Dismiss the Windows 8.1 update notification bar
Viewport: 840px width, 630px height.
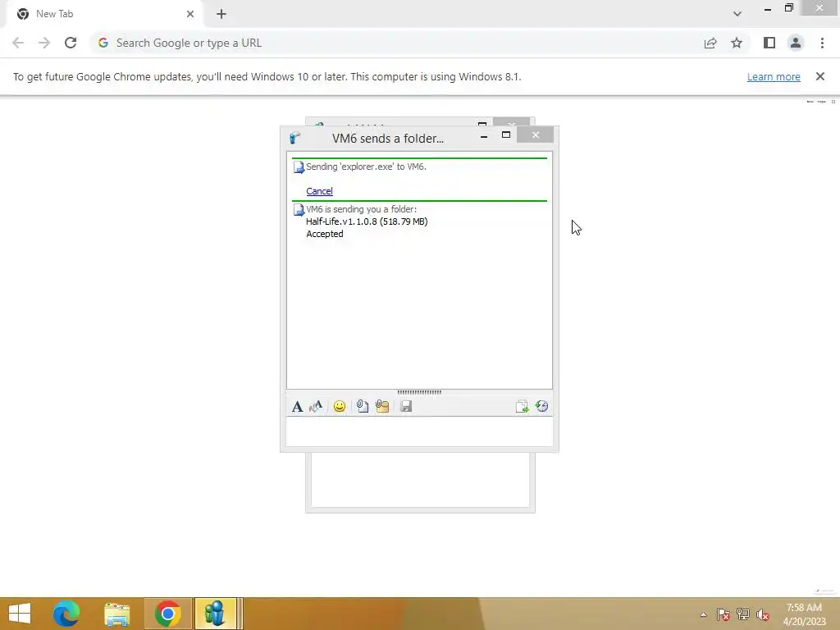820,76
